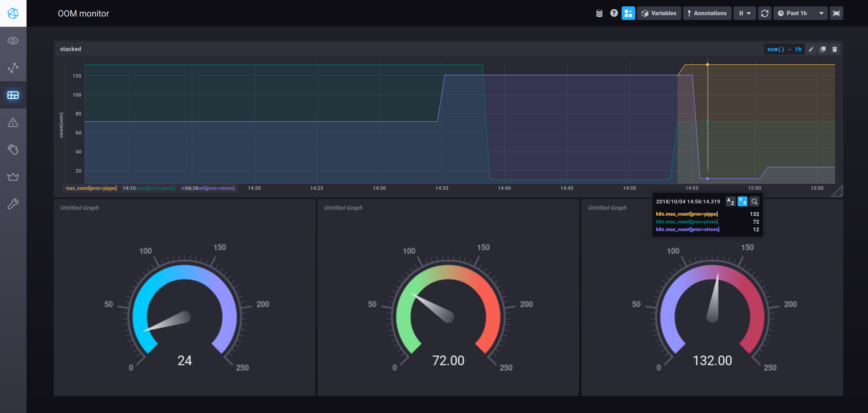Click the now() - 1h time label
This screenshot has height=413, width=868.
click(784, 49)
